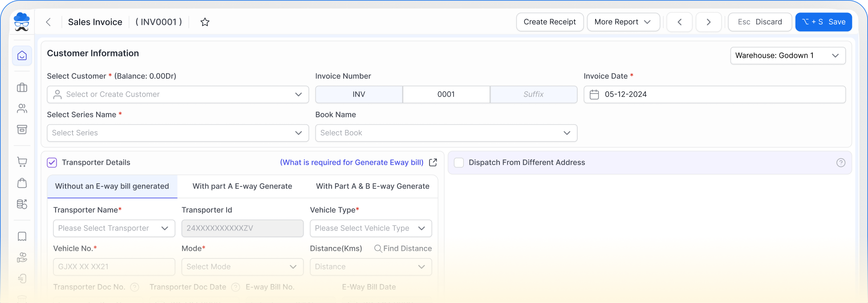Go to previous invoice with left chevron button
The height and width of the screenshot is (303, 868).
pos(679,22)
